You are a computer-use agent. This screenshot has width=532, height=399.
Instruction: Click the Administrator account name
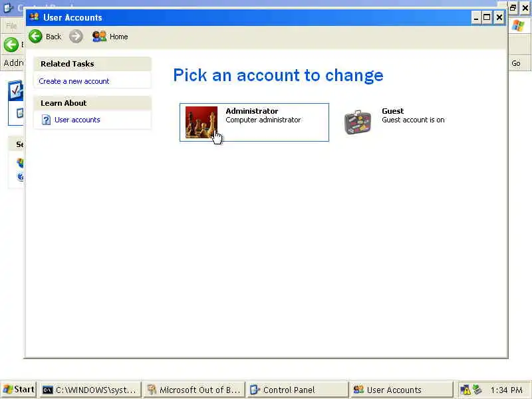click(252, 111)
